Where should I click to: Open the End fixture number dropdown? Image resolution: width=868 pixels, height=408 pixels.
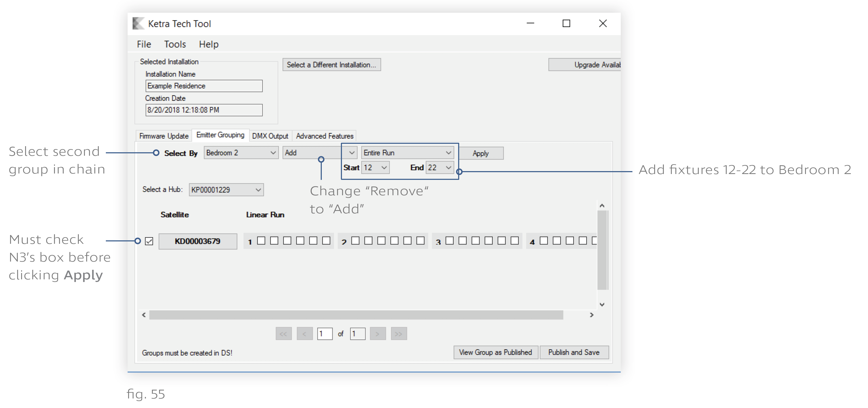tap(440, 167)
